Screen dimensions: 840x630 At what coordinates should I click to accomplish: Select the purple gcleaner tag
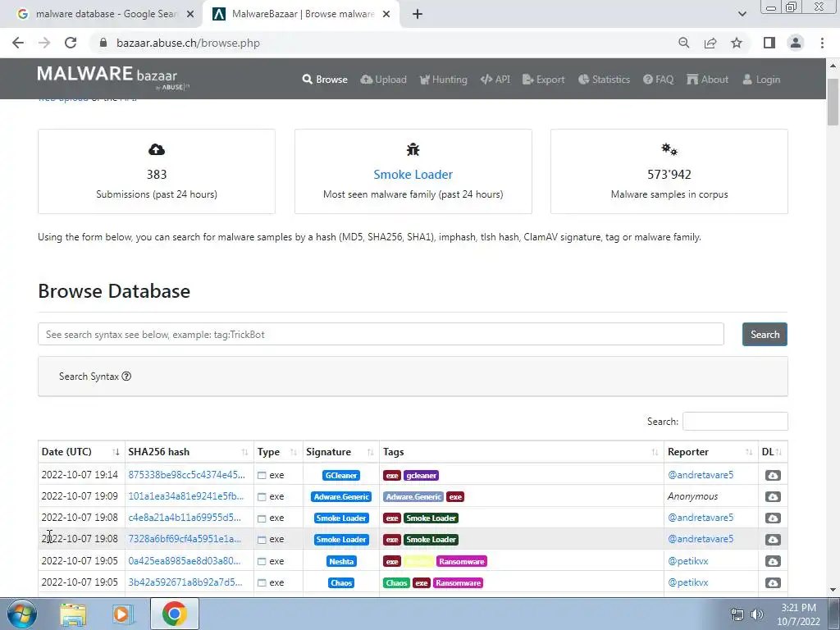tap(421, 475)
